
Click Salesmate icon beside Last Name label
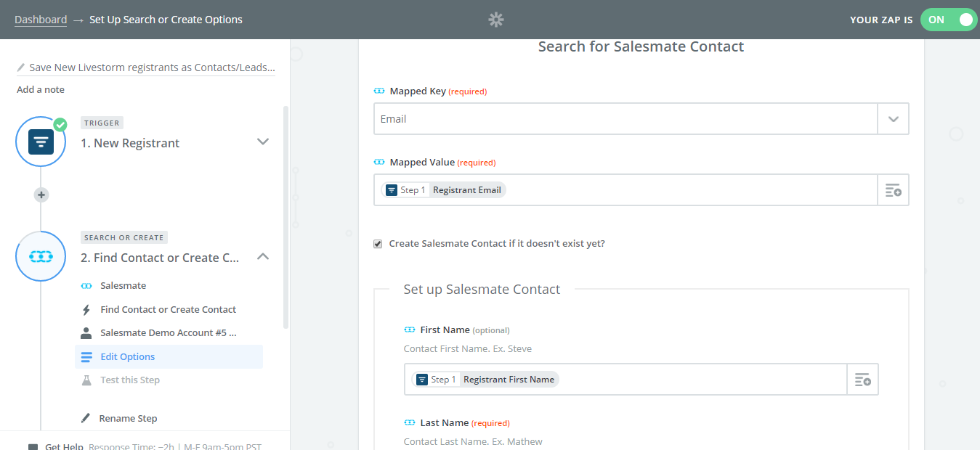410,422
